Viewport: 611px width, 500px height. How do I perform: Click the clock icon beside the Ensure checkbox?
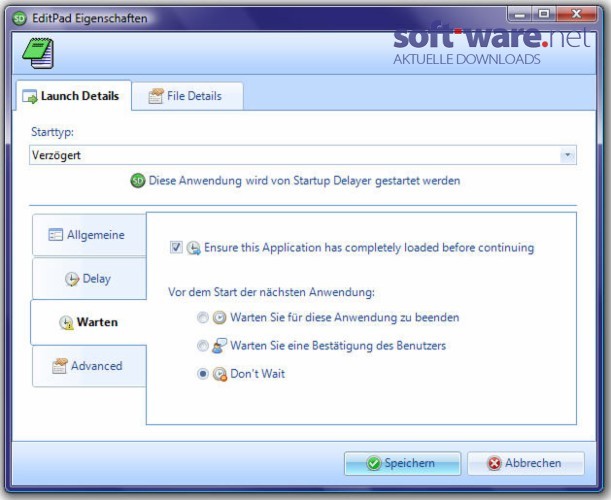[193, 248]
